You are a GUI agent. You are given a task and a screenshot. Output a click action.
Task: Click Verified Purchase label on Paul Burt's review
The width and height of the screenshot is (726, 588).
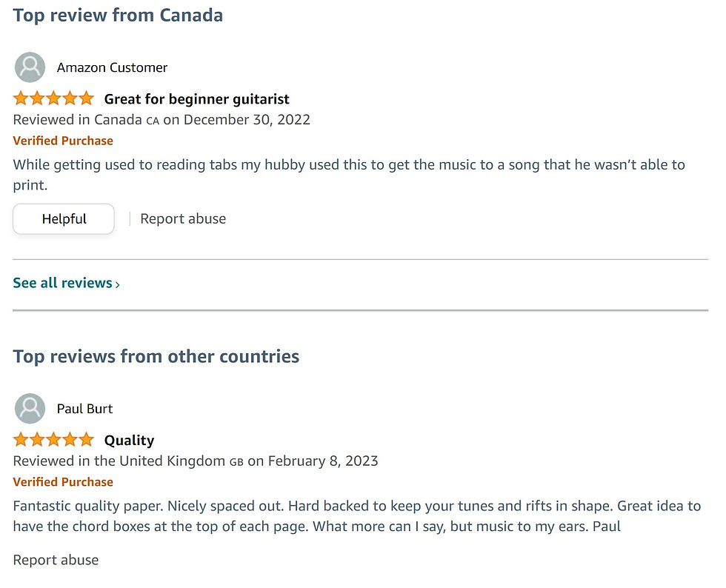(63, 482)
